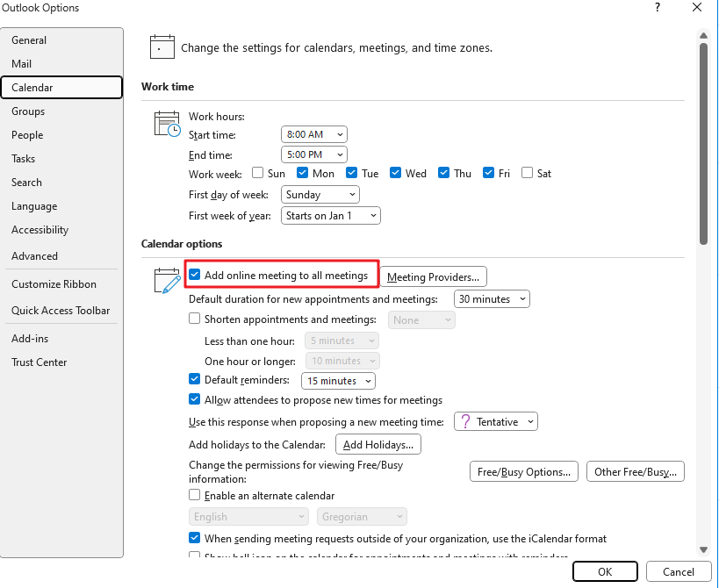The width and height of the screenshot is (719, 588).
Task: Select the Groups category
Action: (61, 111)
